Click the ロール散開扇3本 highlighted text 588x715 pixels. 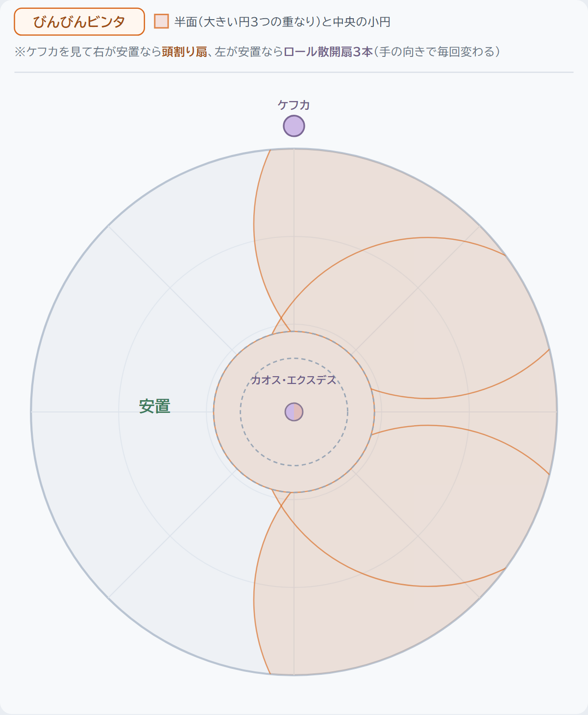pos(328,51)
